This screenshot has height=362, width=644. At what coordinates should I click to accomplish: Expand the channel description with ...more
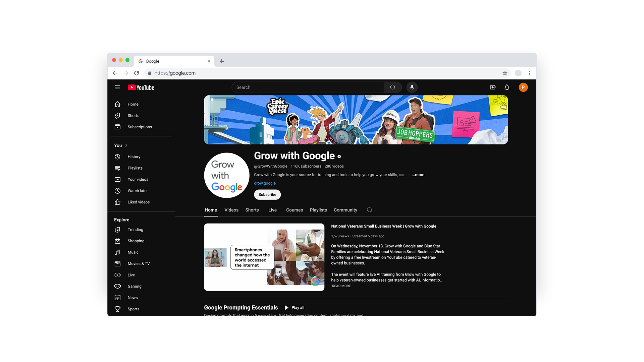coord(418,175)
